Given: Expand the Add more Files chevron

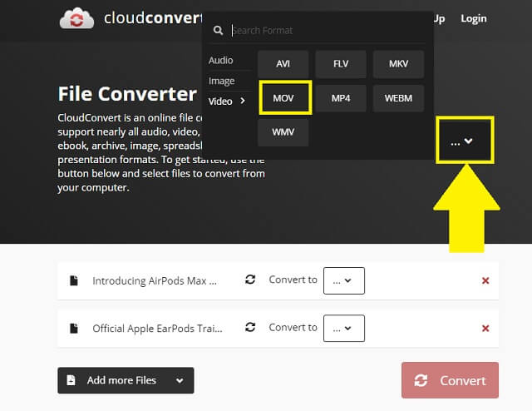Looking at the screenshot, I should coord(180,380).
